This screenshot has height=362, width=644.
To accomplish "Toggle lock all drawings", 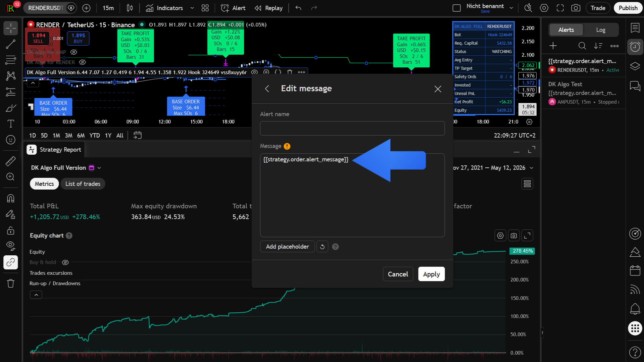I will 11,230.
